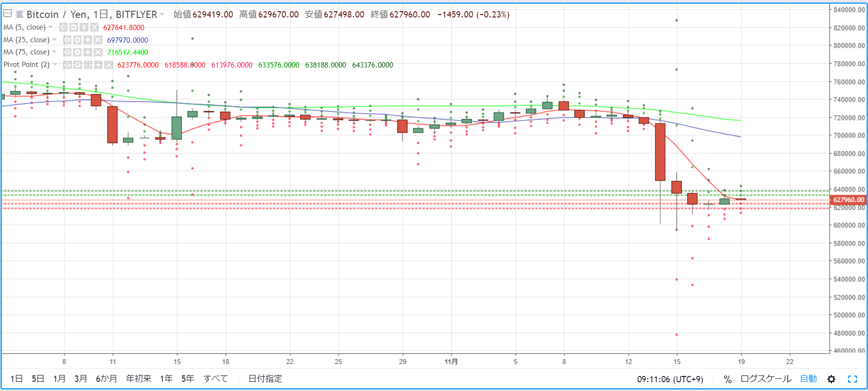Click the plus icon on MA (25, close)

click(88, 40)
